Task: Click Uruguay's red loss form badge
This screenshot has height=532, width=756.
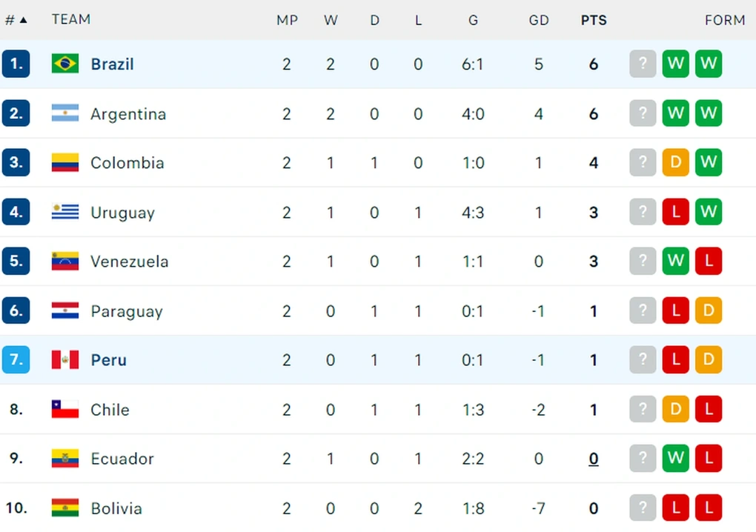Action: click(675, 212)
